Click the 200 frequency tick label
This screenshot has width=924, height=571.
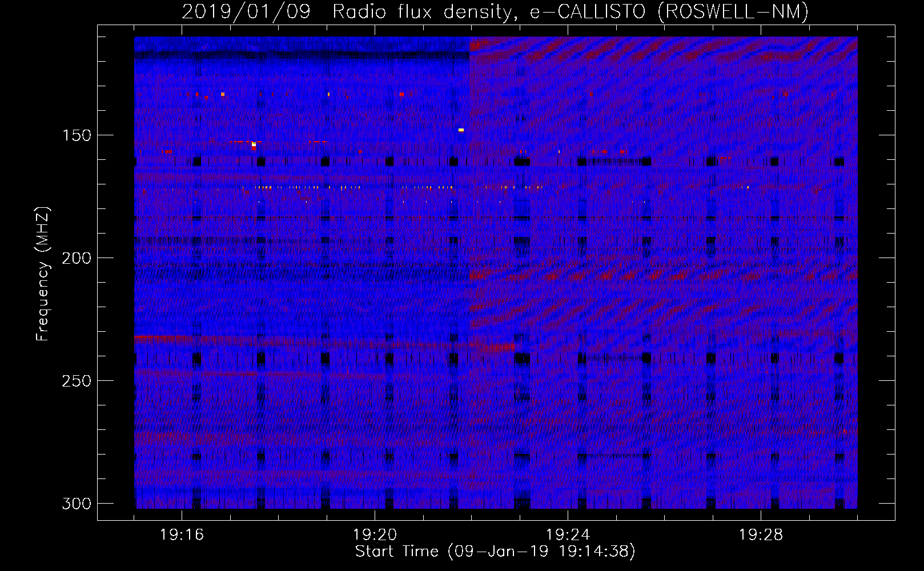[x=77, y=258]
